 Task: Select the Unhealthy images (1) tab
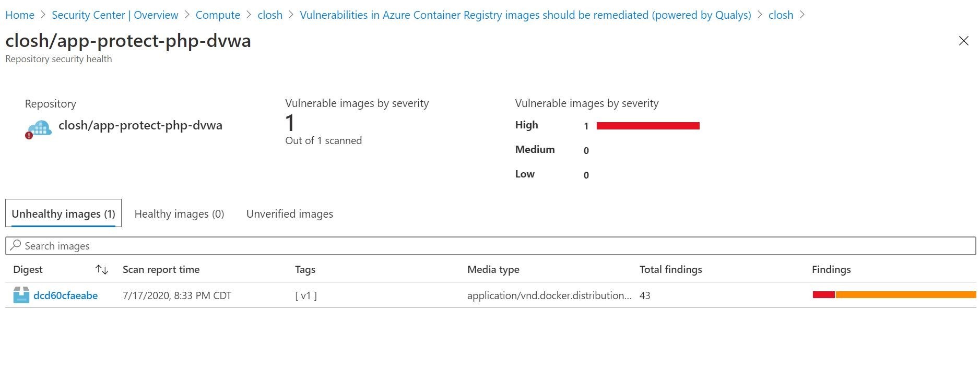pos(63,213)
